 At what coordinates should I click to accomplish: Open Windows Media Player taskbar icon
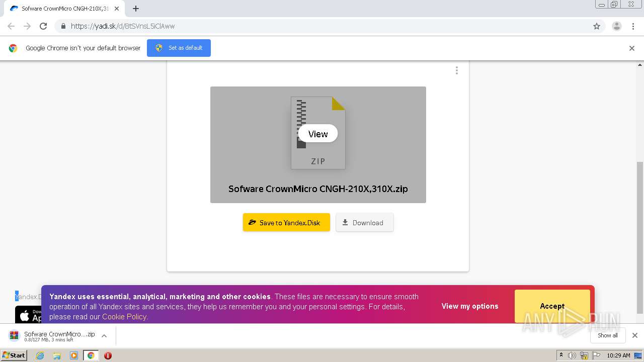pos(74,355)
